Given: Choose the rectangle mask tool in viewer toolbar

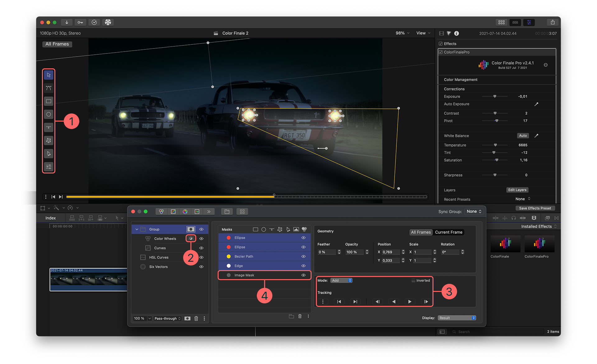Looking at the screenshot, I should point(49,101).
